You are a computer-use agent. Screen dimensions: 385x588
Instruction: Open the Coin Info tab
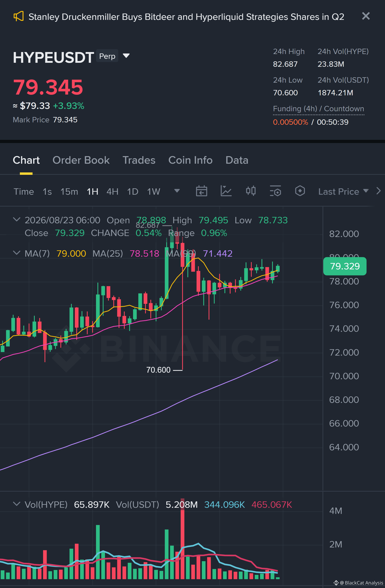click(190, 160)
